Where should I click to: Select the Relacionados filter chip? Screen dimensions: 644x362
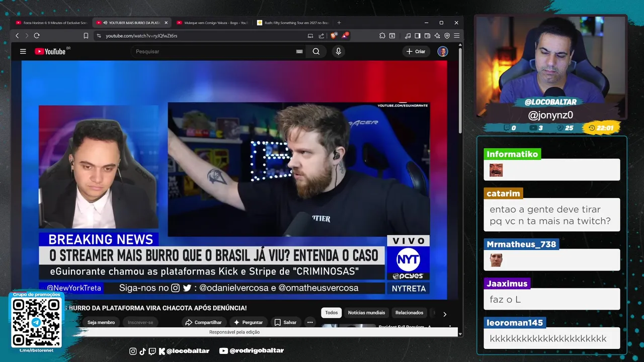[409, 313]
